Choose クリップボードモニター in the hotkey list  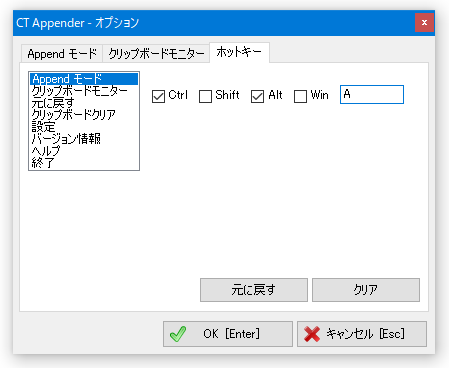pyautogui.click(x=84, y=90)
